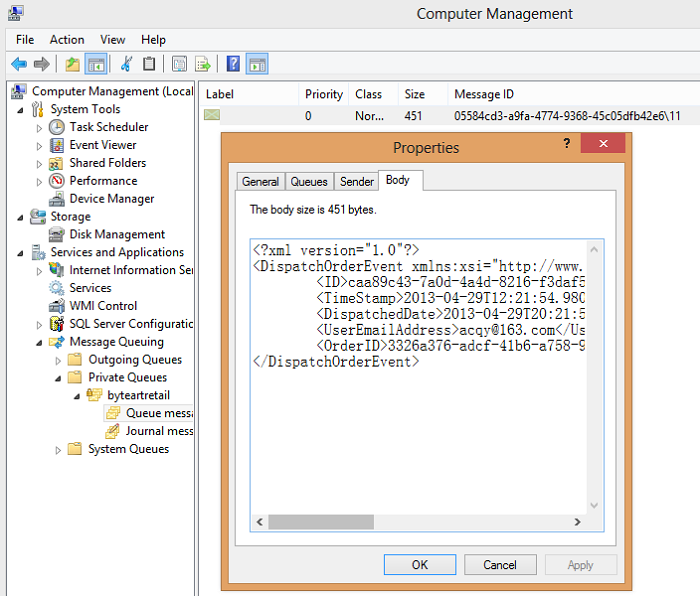Expand the Performance node
700x596 pixels.
(39, 182)
